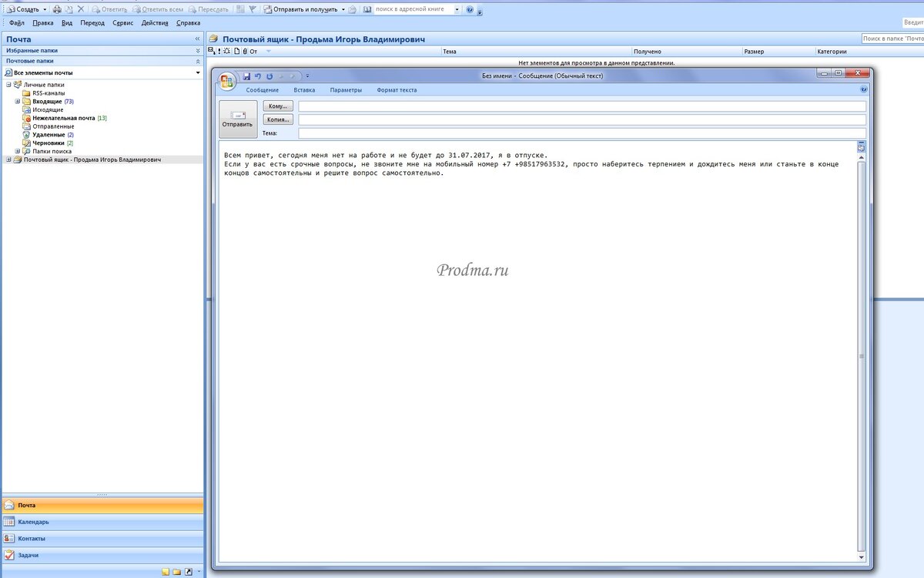Click the Входящие folder icon
The image size is (924, 578).
tap(27, 101)
